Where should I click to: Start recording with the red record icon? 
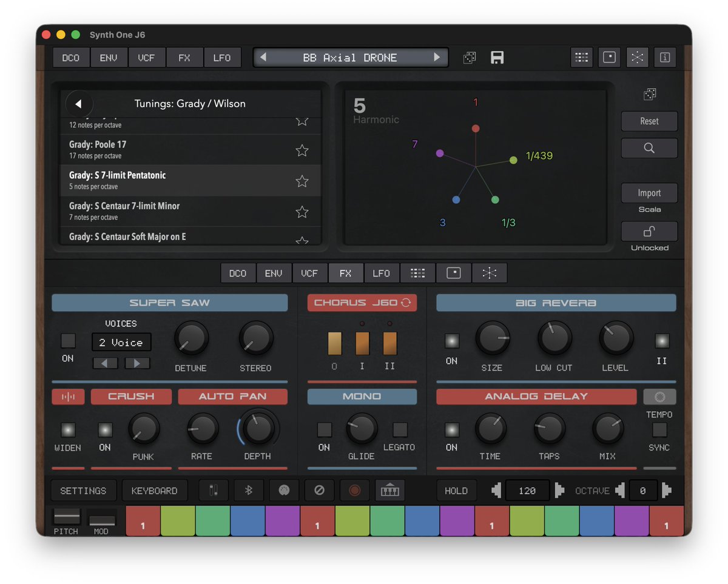(x=354, y=491)
